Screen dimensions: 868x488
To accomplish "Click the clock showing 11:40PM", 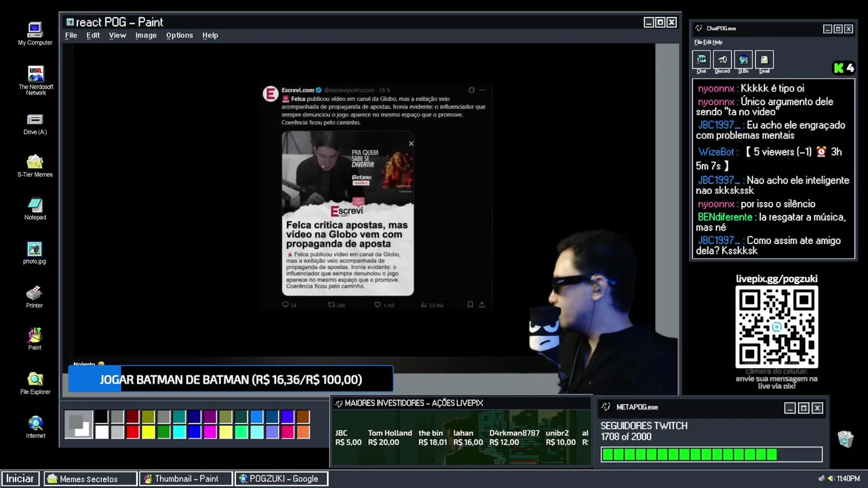I will [848, 479].
